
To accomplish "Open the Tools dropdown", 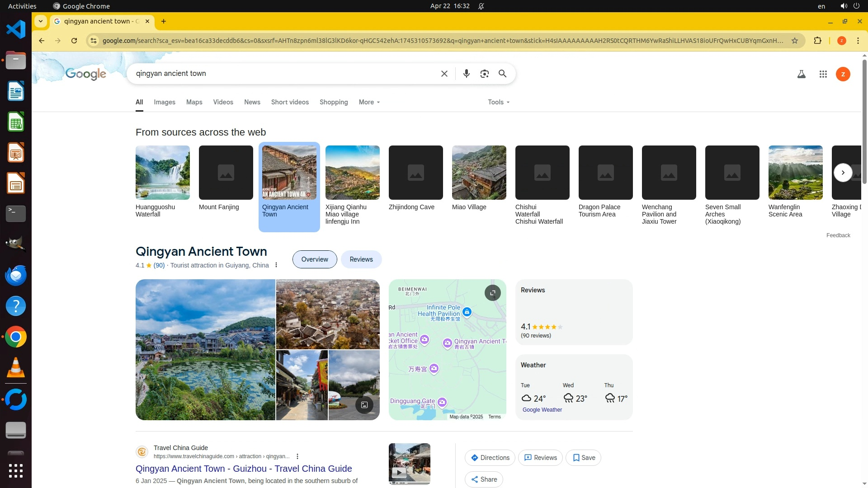I will [x=498, y=102].
